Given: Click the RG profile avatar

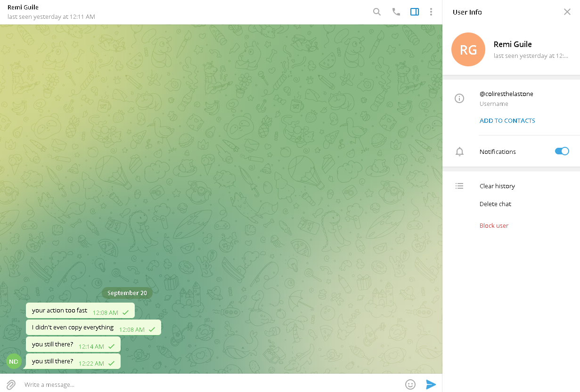Looking at the screenshot, I should click(x=468, y=49).
